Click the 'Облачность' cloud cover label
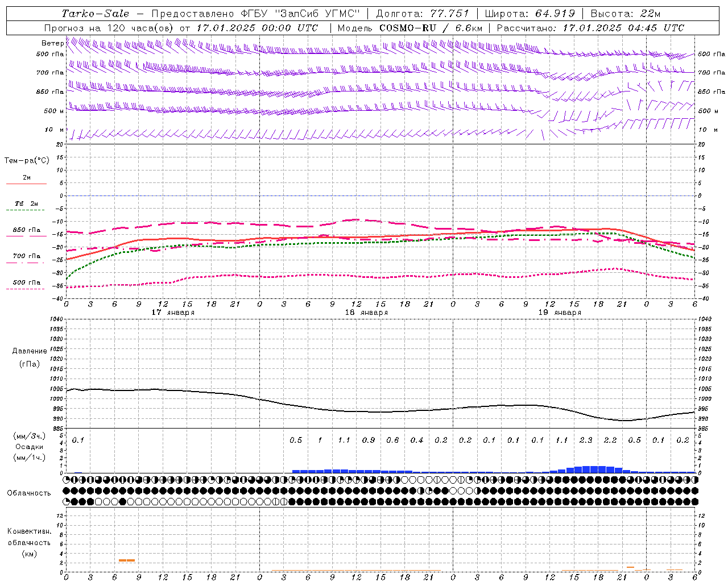This screenshot has width=728, height=582. coord(29,493)
